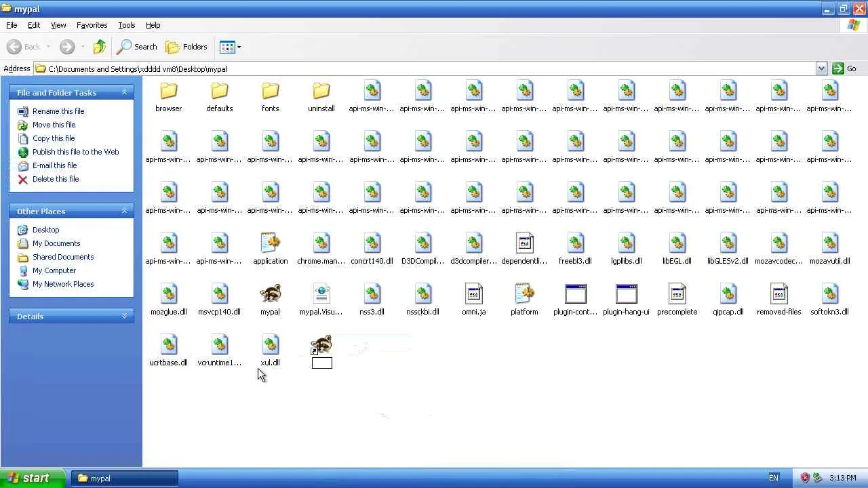Select concrt140.dll file
This screenshot has height=488, width=868.
point(372,249)
